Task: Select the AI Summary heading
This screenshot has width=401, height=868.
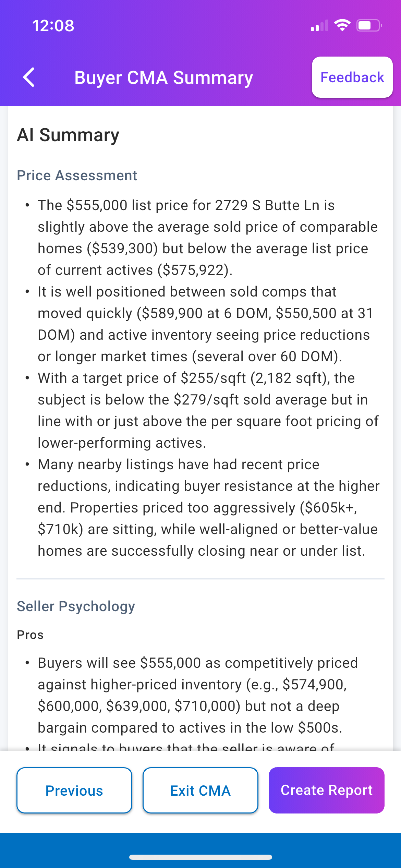Action: pyautogui.click(x=68, y=135)
